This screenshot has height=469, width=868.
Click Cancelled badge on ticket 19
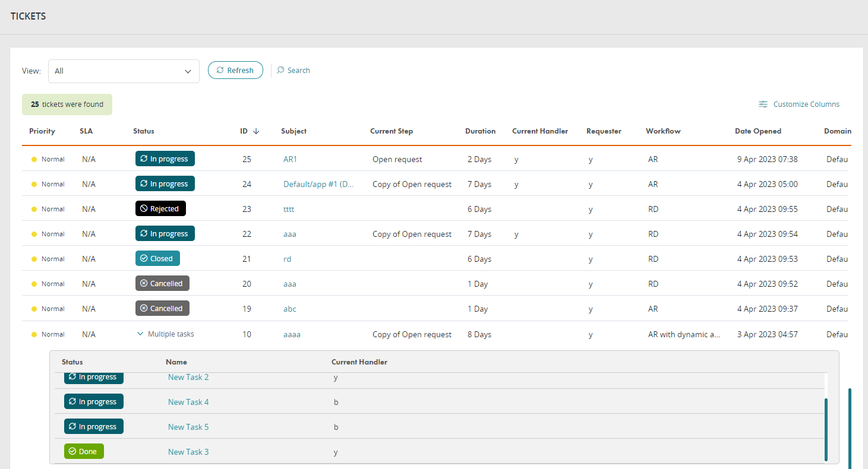(x=162, y=308)
